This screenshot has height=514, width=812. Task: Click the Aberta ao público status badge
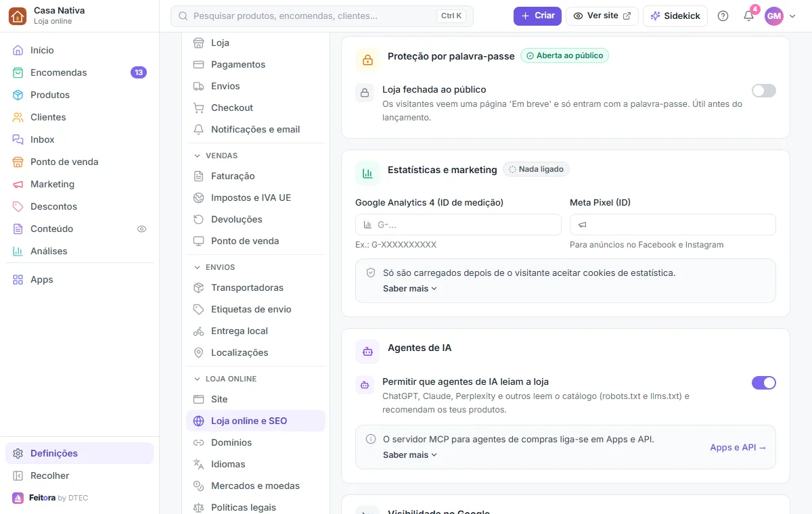click(564, 55)
